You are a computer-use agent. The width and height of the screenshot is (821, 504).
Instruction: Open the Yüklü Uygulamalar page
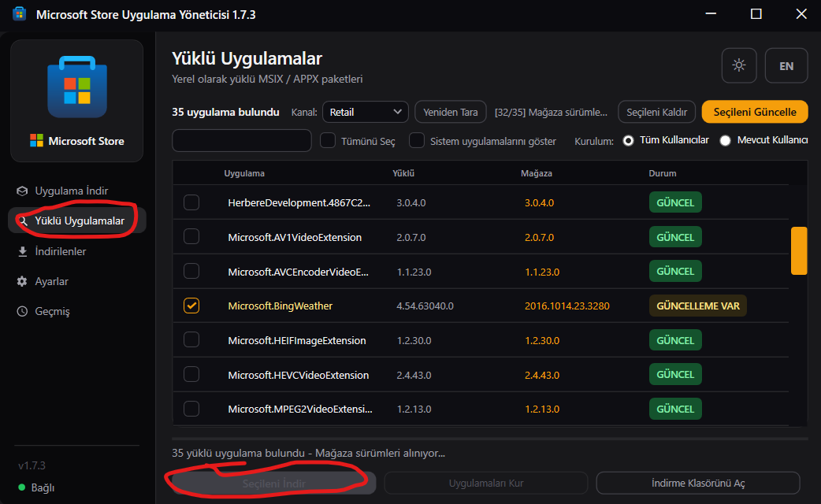77,220
